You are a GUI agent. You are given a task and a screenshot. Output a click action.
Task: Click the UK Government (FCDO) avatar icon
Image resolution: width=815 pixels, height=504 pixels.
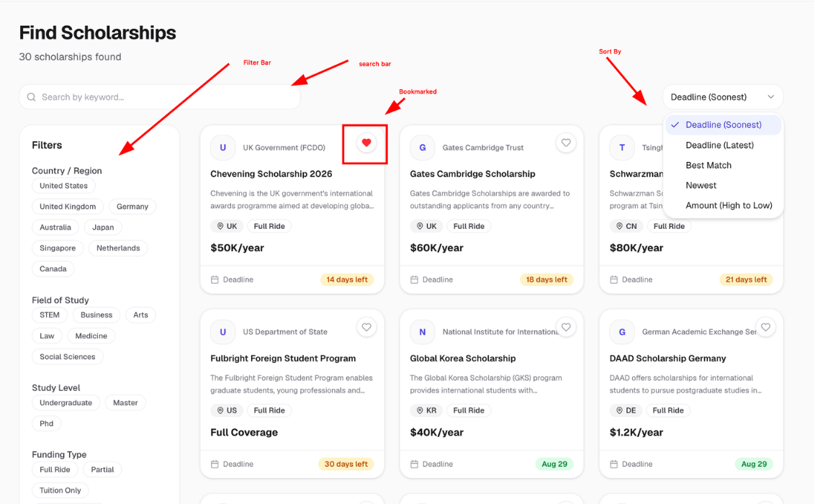223,148
